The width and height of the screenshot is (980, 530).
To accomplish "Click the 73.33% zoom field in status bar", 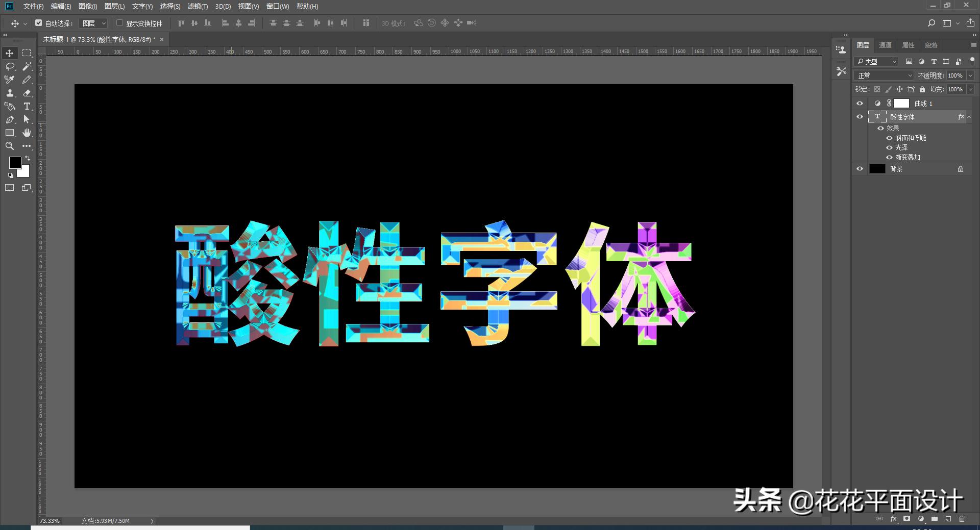I will pos(49,521).
